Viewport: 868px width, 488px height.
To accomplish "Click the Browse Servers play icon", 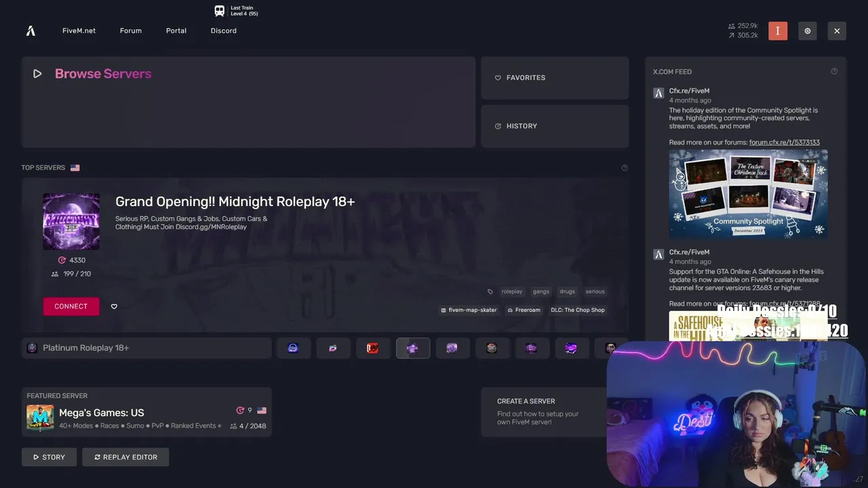I will coord(37,74).
